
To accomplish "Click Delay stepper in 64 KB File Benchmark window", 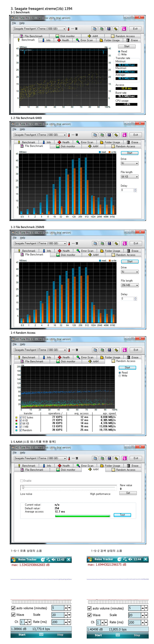I will (x=135, y=190).
